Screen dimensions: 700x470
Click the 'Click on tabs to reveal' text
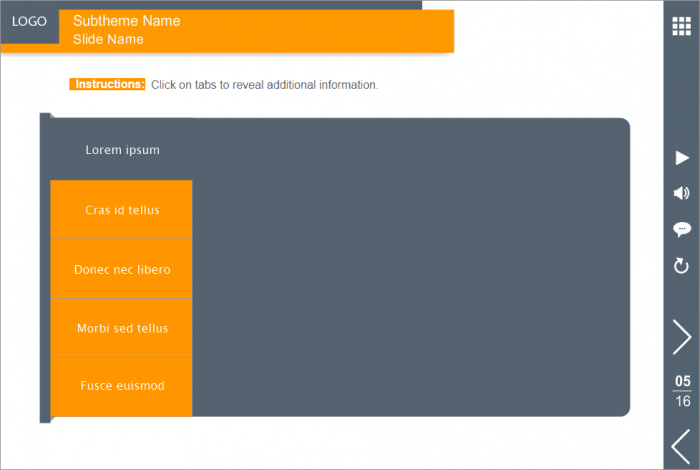[x=264, y=85]
